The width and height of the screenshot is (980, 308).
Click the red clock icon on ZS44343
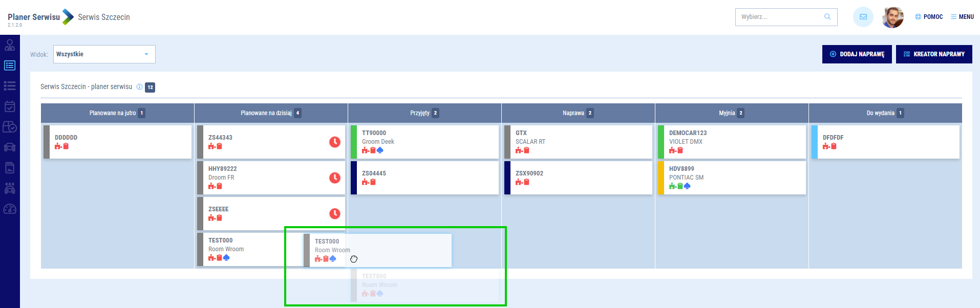335,142
